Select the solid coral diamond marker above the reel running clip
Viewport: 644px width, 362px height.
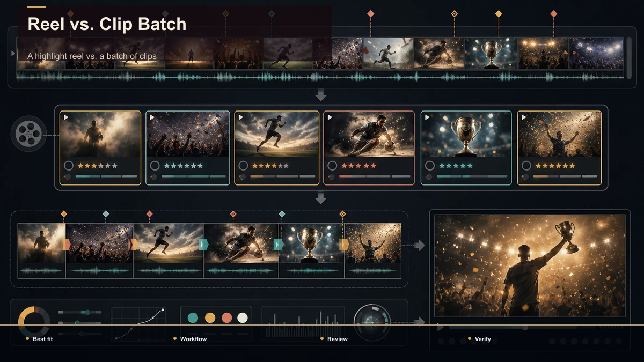(149, 214)
